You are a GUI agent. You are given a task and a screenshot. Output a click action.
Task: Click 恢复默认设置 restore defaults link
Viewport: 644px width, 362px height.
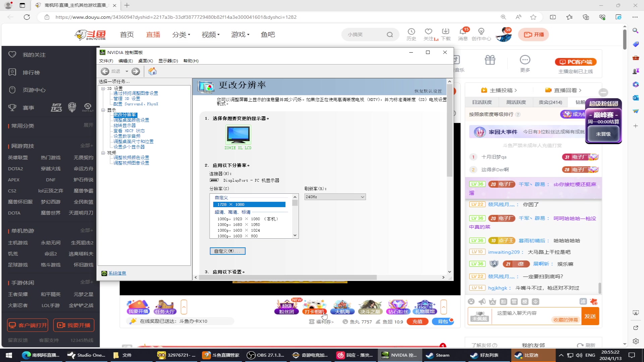(428, 91)
